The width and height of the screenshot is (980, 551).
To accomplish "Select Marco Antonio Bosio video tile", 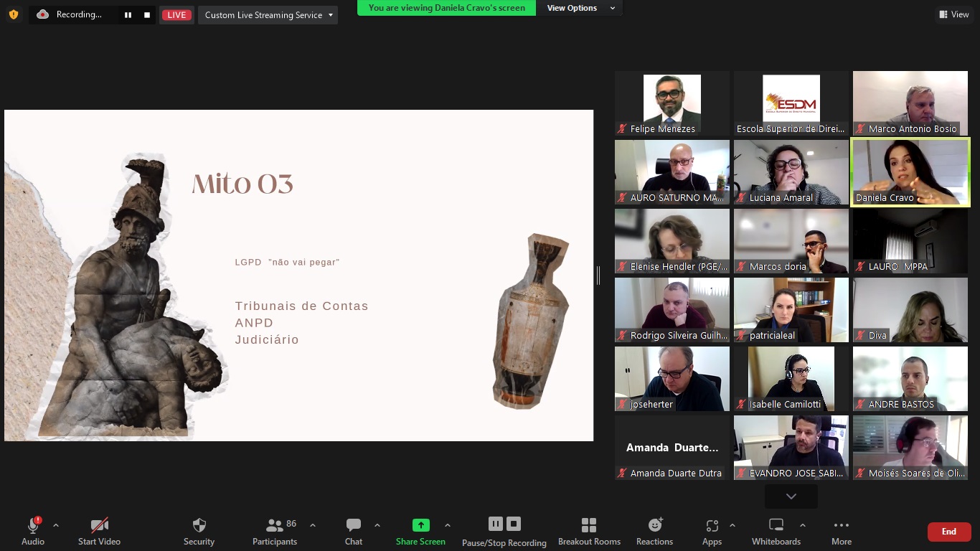I will [910, 103].
